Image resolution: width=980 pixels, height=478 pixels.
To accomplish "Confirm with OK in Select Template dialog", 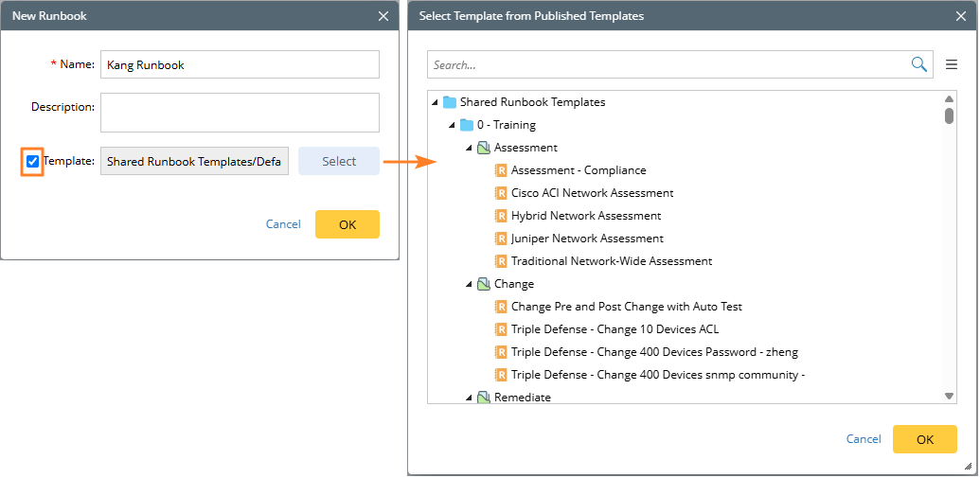I will pyautogui.click(x=924, y=439).
